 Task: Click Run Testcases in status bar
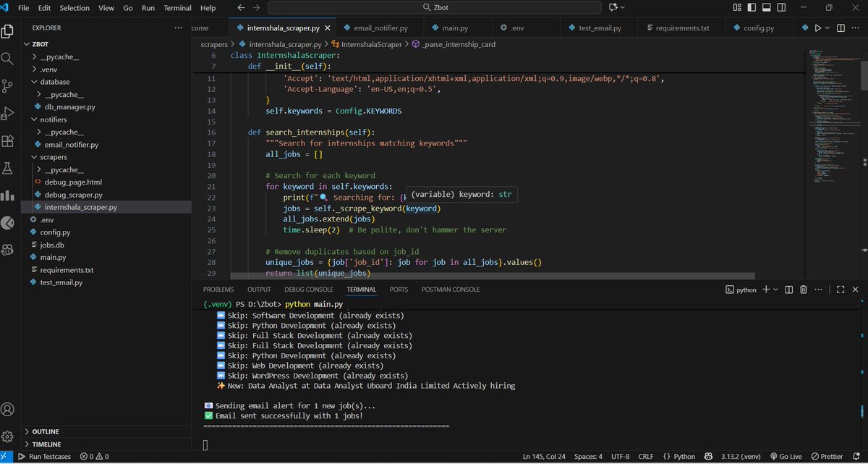pos(45,456)
